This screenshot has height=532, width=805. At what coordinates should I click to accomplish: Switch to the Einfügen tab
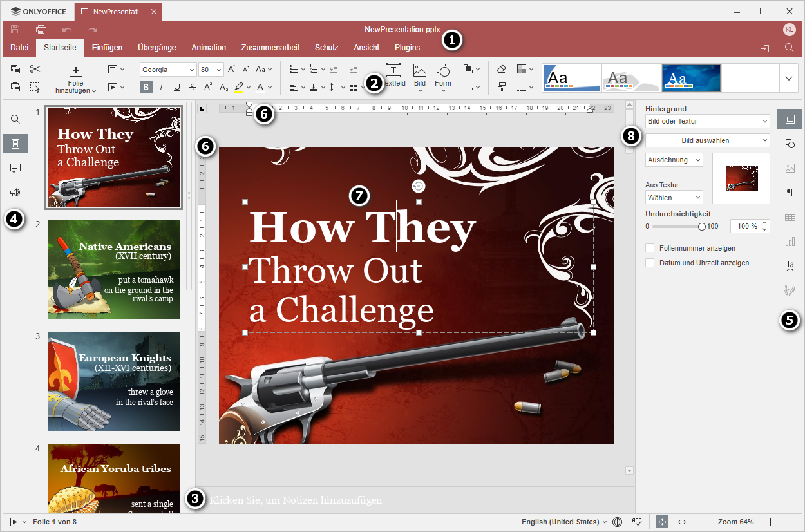coord(107,48)
